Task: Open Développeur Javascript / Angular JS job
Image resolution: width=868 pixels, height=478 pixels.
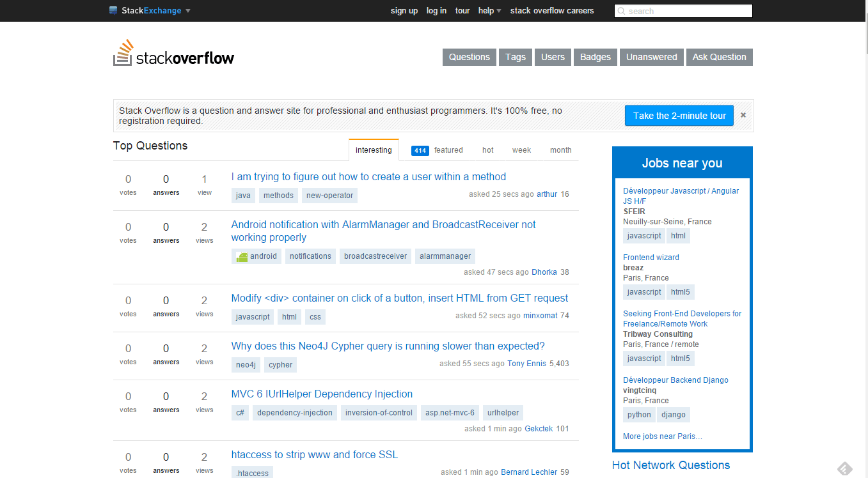Action: (x=681, y=196)
